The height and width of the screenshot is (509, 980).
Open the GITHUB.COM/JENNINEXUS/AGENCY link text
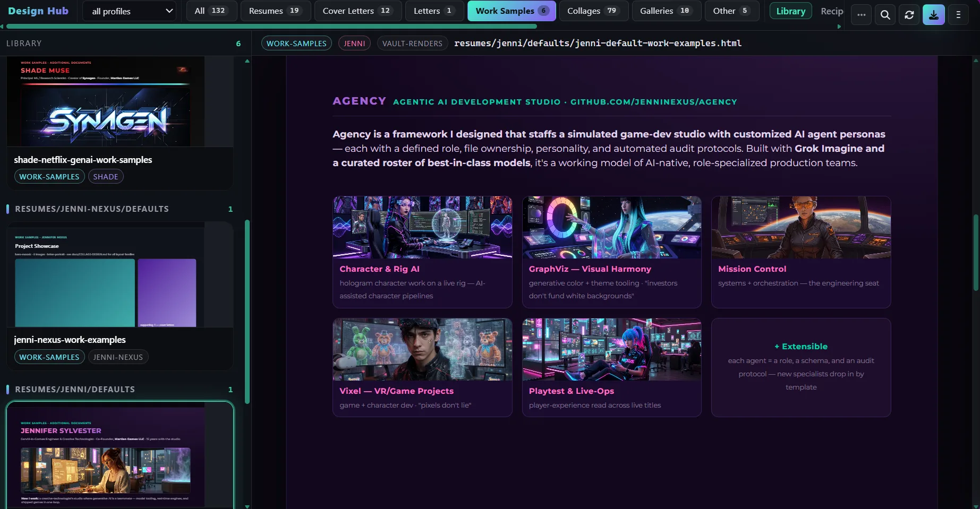click(654, 102)
